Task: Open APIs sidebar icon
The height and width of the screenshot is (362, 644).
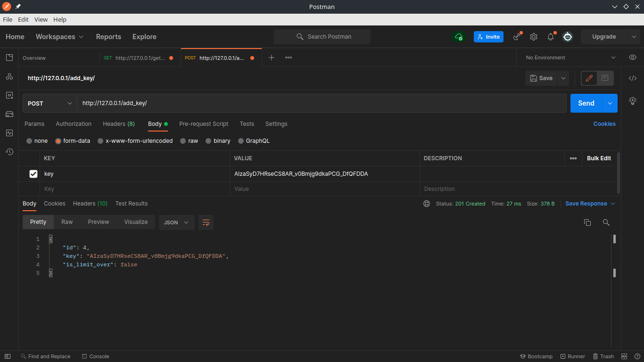Action: (x=9, y=76)
